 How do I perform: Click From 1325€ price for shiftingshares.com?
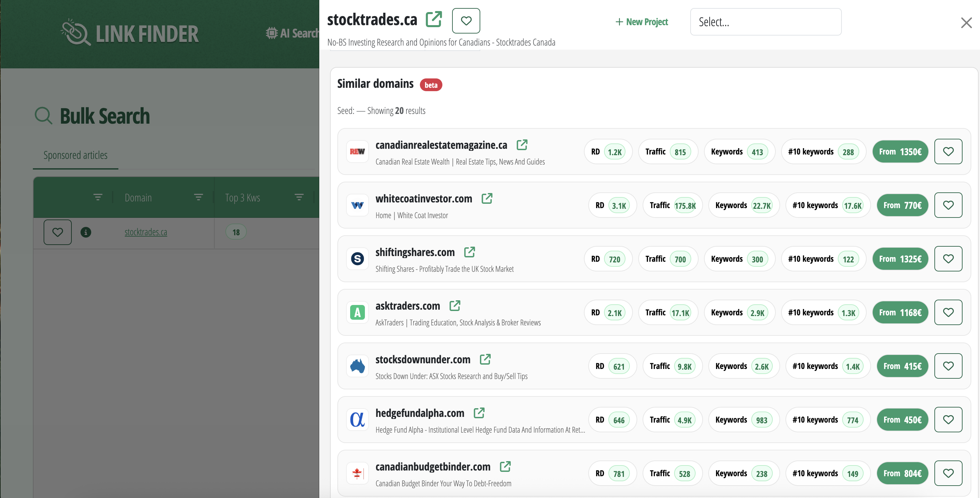click(x=900, y=259)
